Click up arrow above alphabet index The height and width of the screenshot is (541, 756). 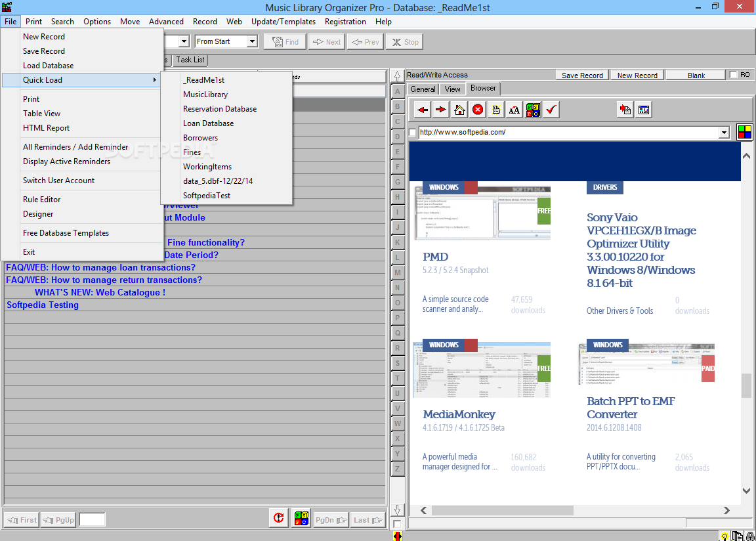pyautogui.click(x=397, y=76)
